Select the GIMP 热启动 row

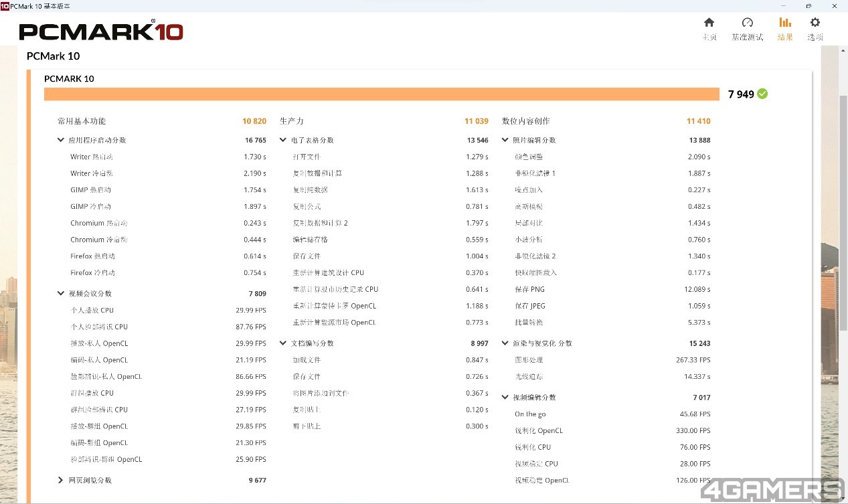point(168,190)
